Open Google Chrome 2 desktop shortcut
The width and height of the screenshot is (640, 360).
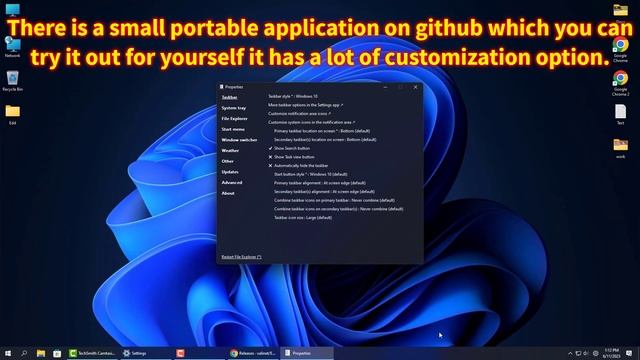[x=620, y=83]
